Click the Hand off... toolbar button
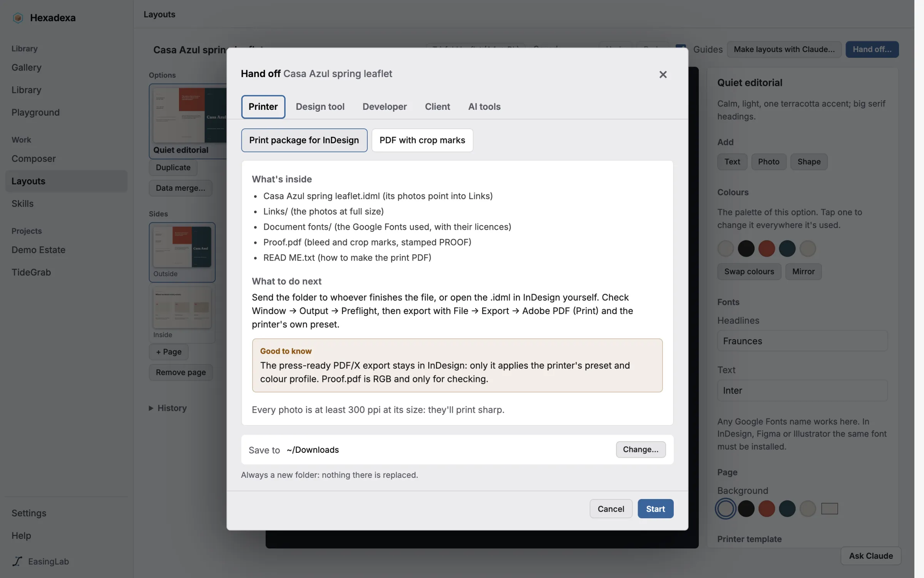 tap(872, 49)
